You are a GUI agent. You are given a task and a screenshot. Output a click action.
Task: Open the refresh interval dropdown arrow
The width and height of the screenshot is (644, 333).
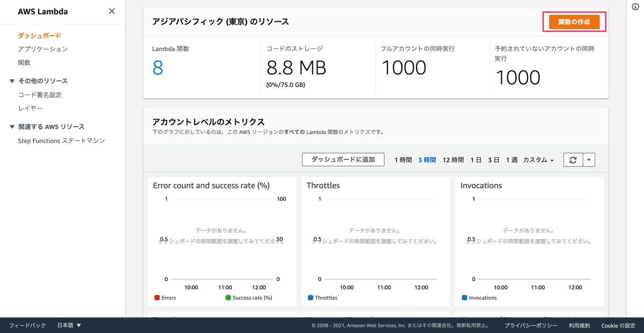(x=589, y=160)
